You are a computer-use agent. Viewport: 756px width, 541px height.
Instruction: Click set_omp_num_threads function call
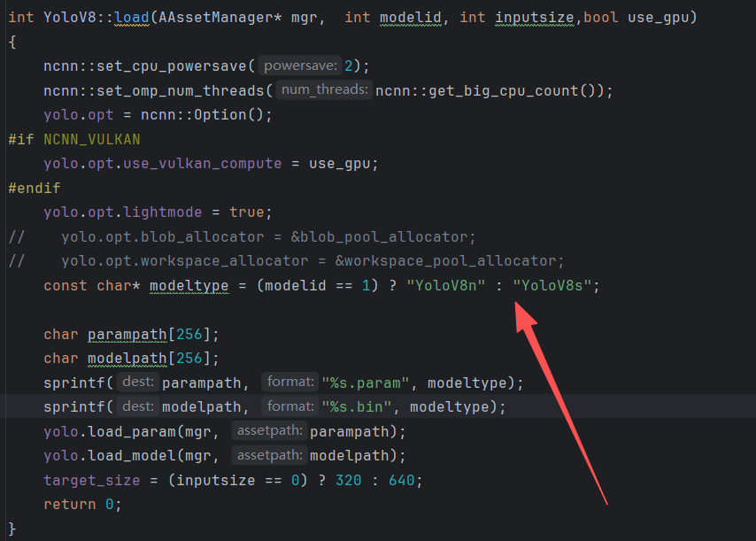click(180, 90)
